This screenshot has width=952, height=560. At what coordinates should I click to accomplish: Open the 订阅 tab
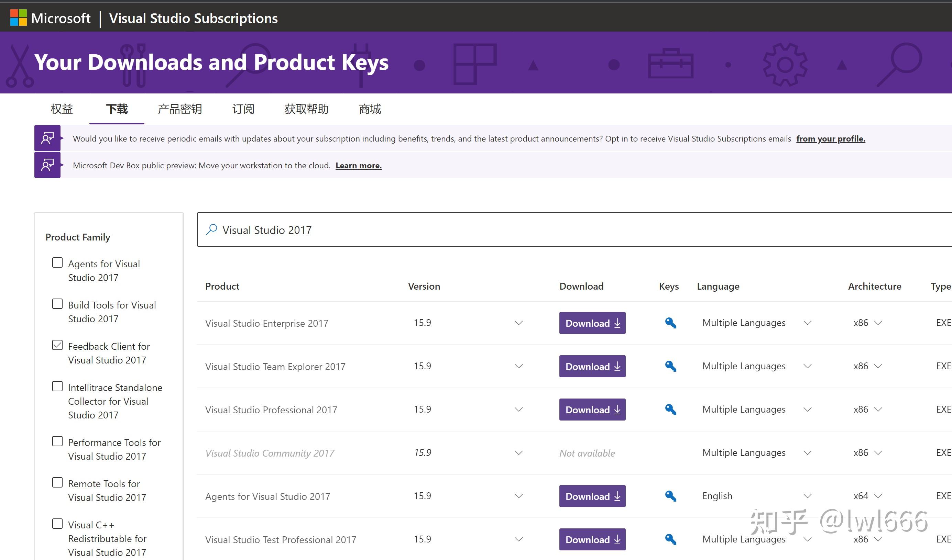point(243,109)
